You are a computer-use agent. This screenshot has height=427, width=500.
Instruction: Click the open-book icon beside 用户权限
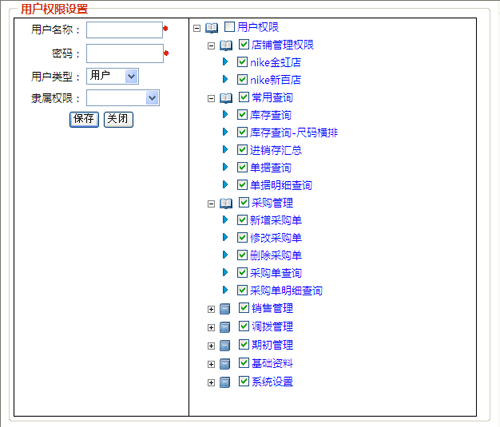click(211, 28)
